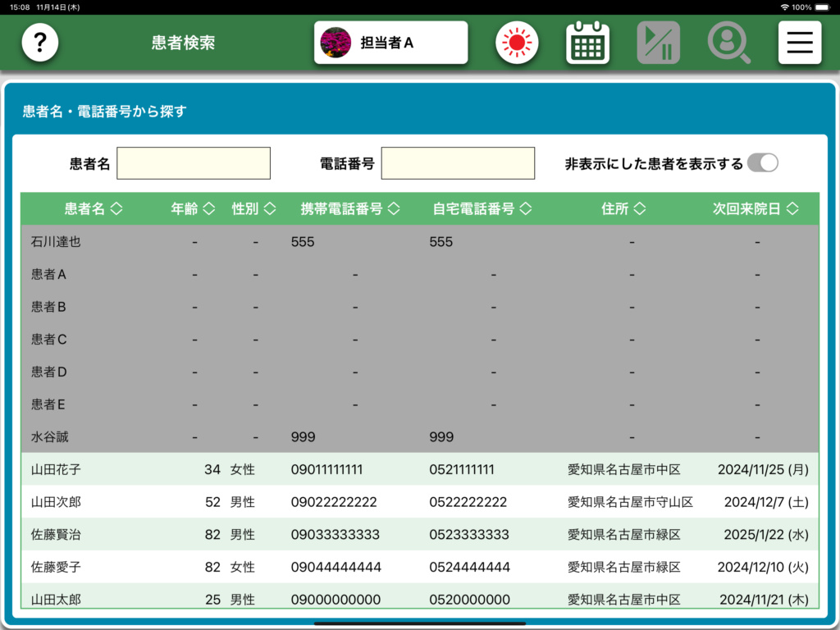The height and width of the screenshot is (630, 840).
Task: Click the grayed play-pause icon
Action: [658, 43]
